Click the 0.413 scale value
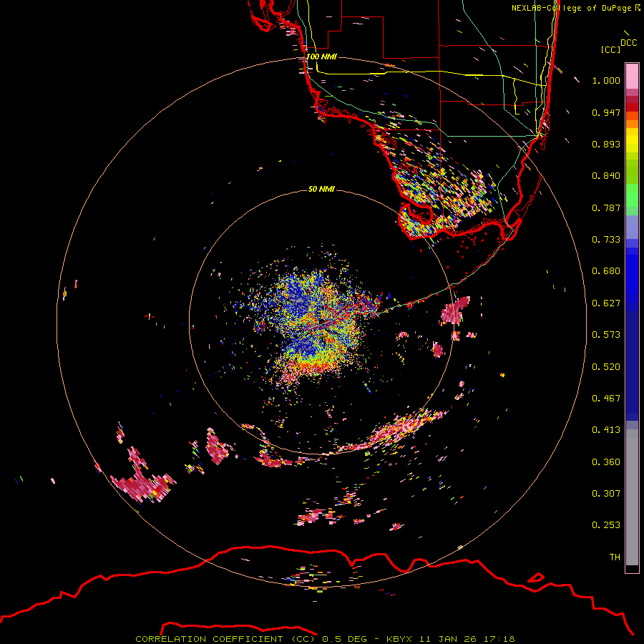644x644 pixels. click(606, 430)
